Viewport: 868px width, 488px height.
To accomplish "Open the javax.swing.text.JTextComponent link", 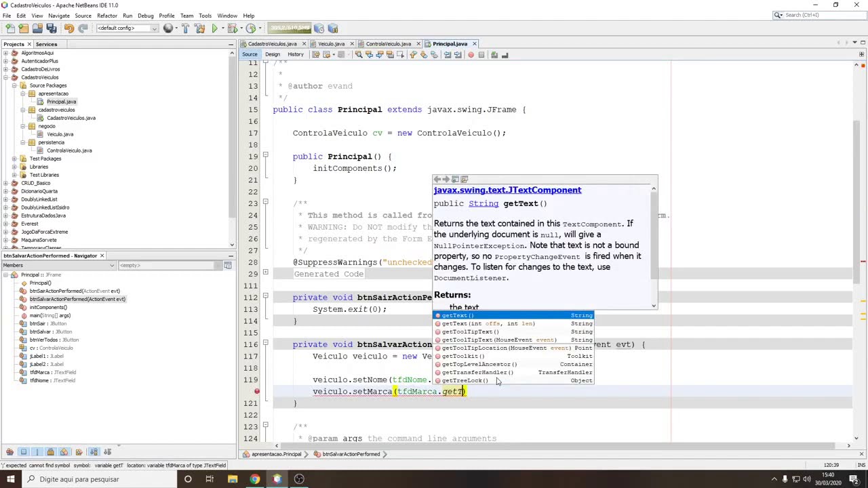I will point(507,190).
